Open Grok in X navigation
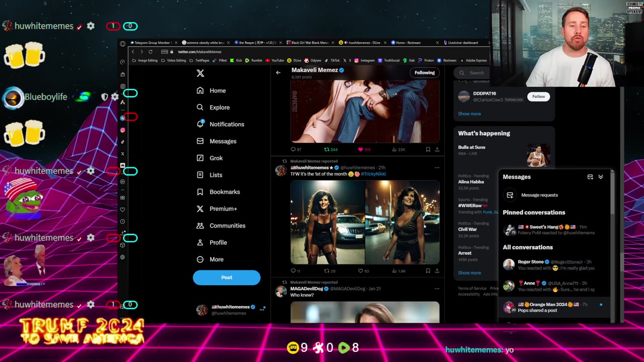The width and height of the screenshot is (644, 362). [210, 158]
